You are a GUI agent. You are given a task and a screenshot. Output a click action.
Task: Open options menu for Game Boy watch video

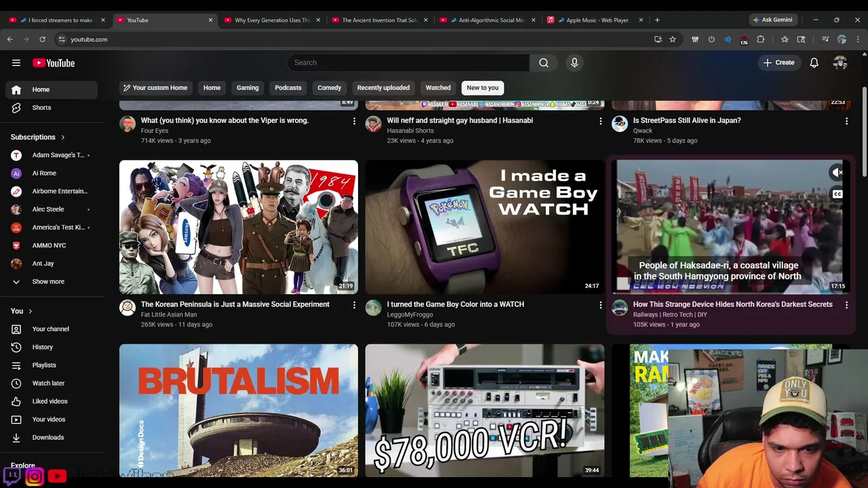[600, 305]
